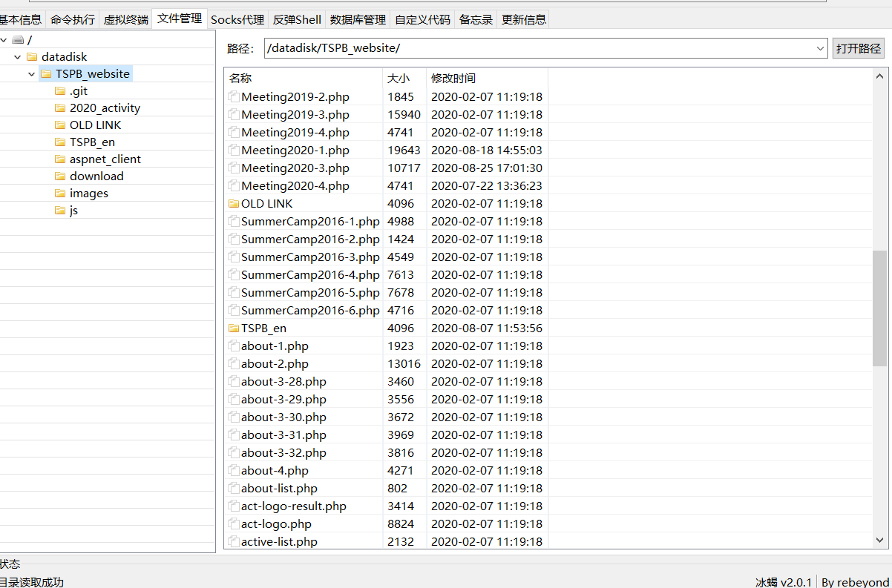892x588 pixels.
Task: Click modified time 2020-08-07 11:53:56
Action: [487, 328]
